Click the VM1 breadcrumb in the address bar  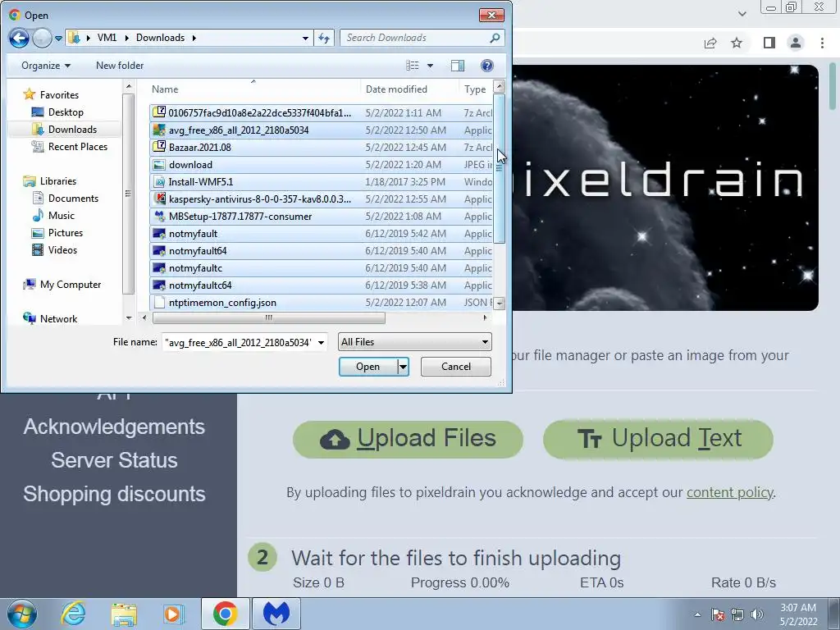point(107,38)
